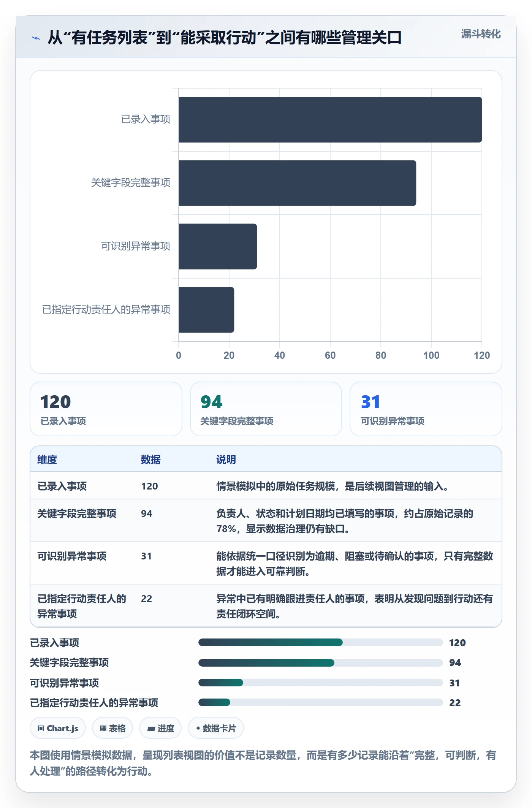Image resolution: width=532 pixels, height=808 pixels.
Task: Select the Chart.js chip
Action: tap(58, 728)
